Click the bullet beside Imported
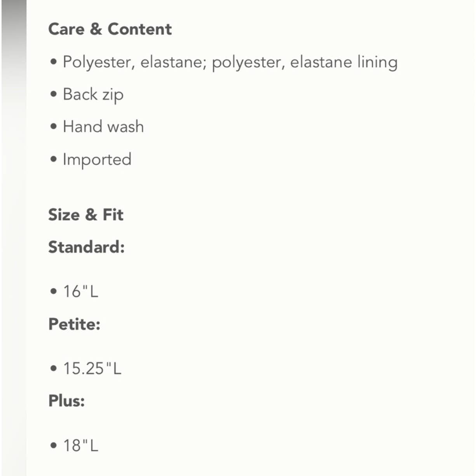 pos(54,159)
